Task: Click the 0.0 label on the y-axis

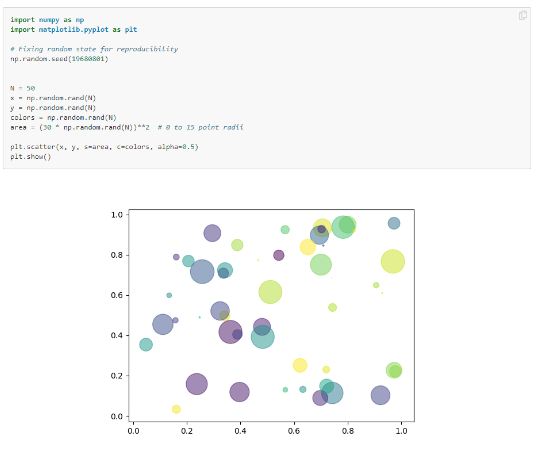Action: click(117, 416)
